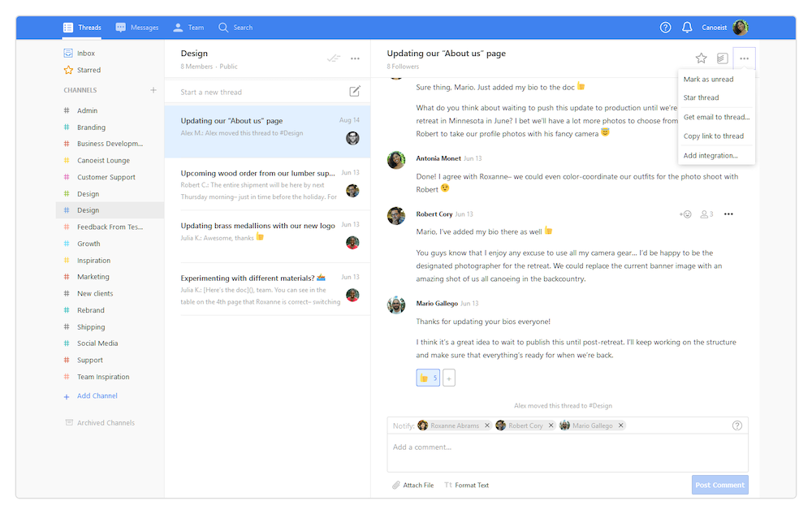Add reaction to Robert Cory's comment
Screen dimensions: 812x514
click(685, 214)
